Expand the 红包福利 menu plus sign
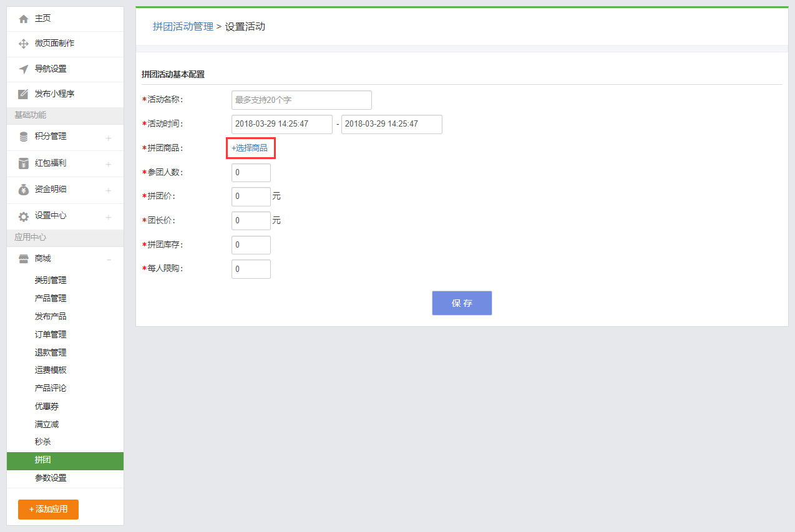This screenshot has width=795, height=532. [109, 164]
